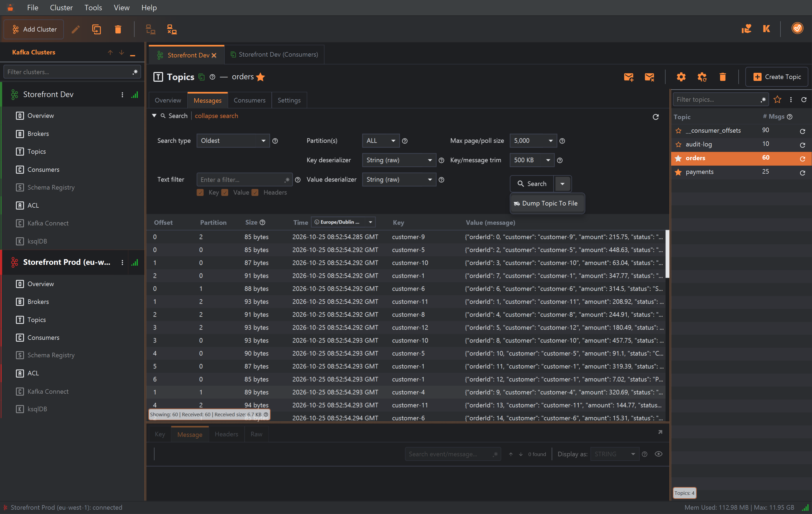
Task: Click the disconnect cluster toolbar icon
Action: (x=172, y=29)
